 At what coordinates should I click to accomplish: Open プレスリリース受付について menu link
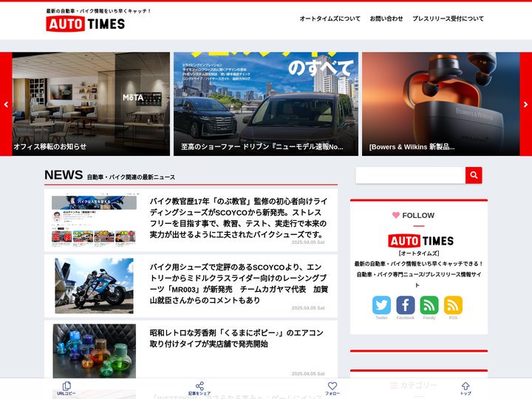pos(448,18)
